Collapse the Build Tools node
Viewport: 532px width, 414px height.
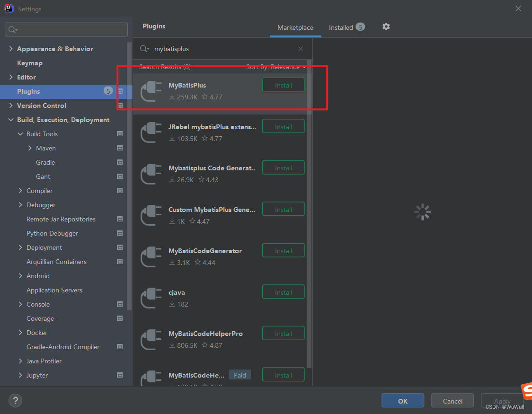20,134
